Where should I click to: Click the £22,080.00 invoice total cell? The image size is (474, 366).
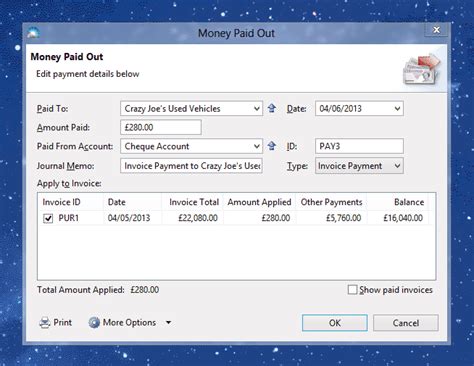pos(198,218)
